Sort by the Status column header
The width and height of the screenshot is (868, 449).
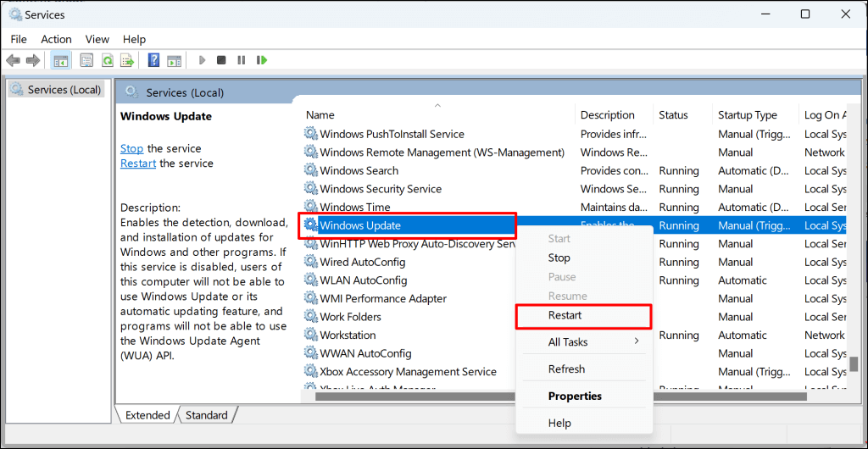(x=682, y=115)
